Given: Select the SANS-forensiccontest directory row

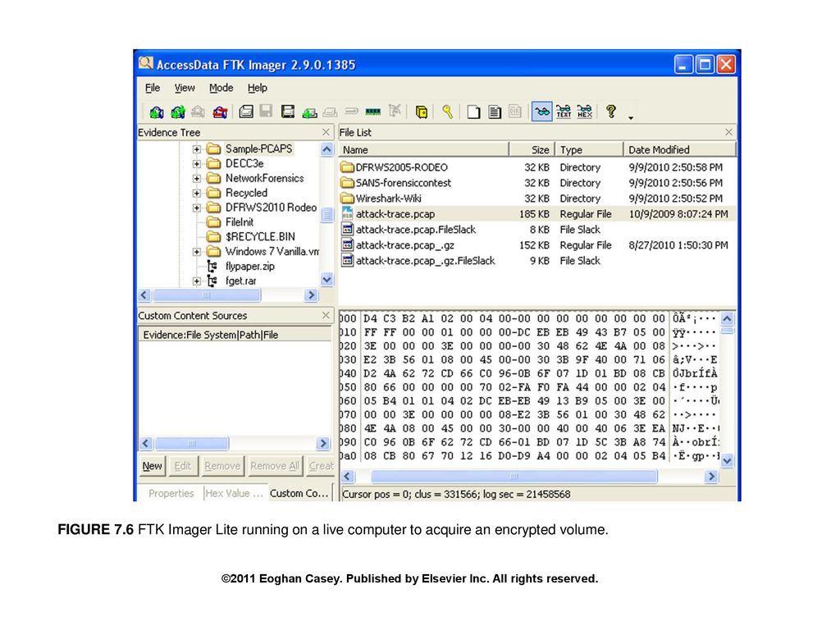Looking at the screenshot, I should (537, 183).
